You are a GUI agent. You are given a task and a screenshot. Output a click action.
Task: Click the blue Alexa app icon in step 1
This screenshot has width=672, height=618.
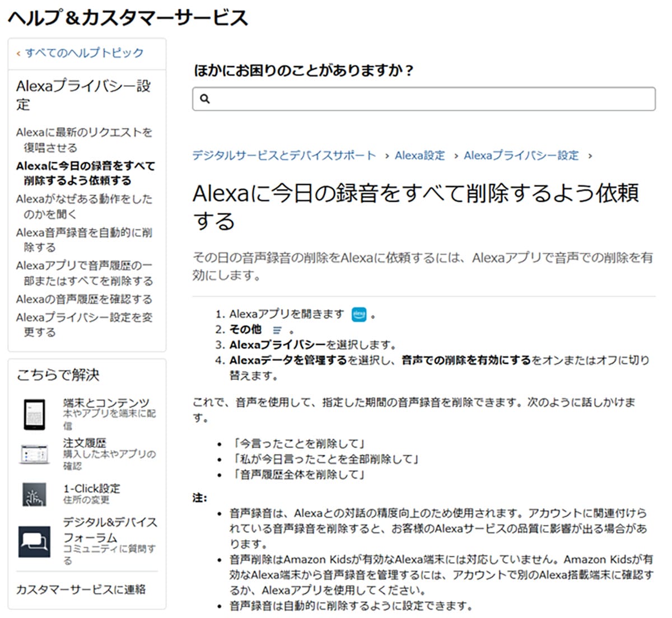point(359,315)
